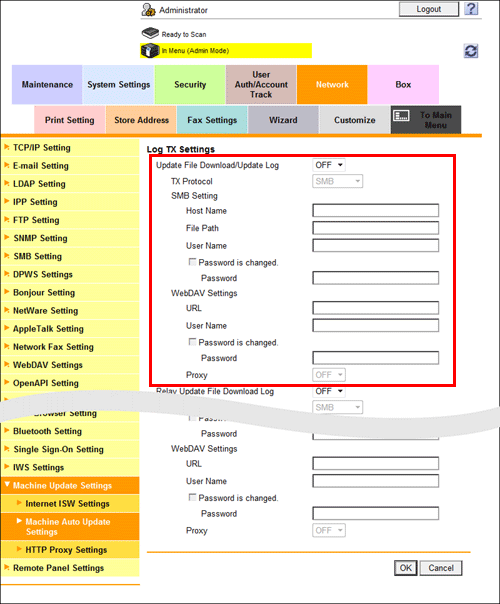The height and width of the screenshot is (604, 500).
Task: Collapse Machine Update Settings section
Action: tap(70, 485)
